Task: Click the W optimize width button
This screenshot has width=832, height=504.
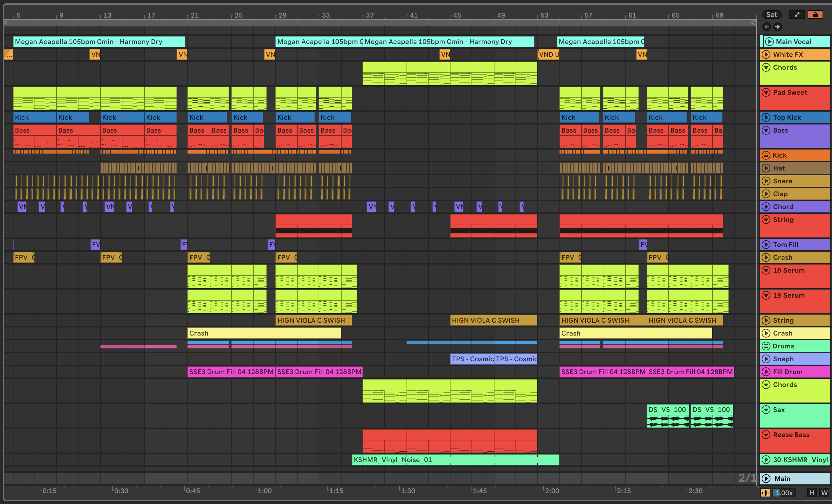Action: click(x=824, y=493)
